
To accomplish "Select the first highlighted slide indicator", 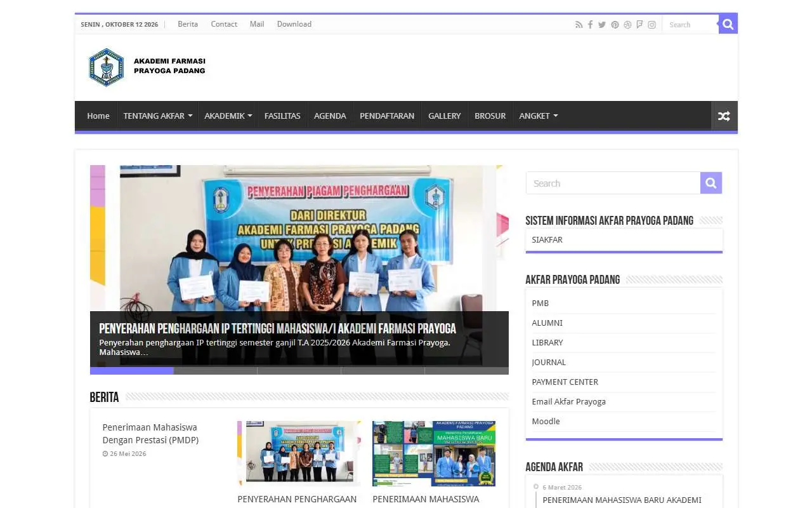I will coord(132,371).
